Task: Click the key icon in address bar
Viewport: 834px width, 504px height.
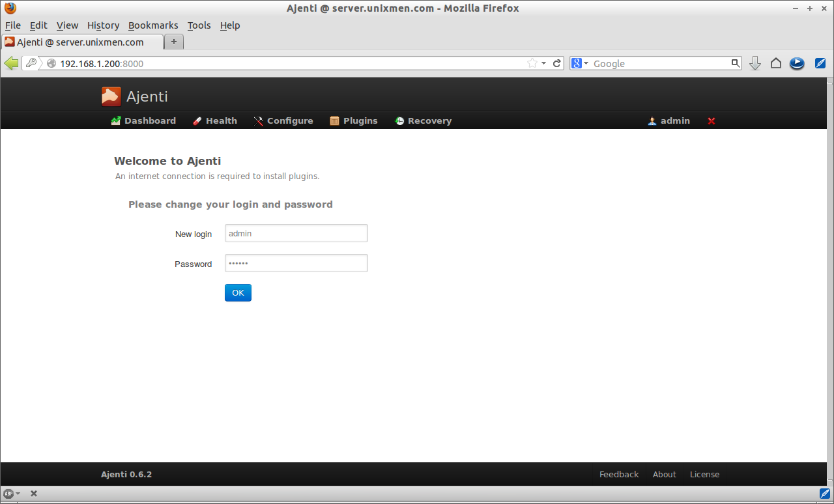Action: 31,63
